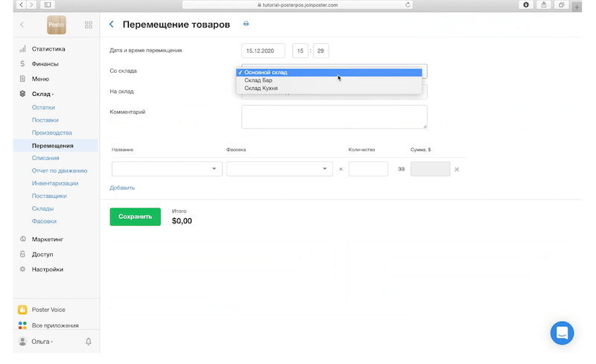Open the grid apps icon near Poster logo
The width and height of the screenshot is (596, 364).
pyautogui.click(x=89, y=25)
